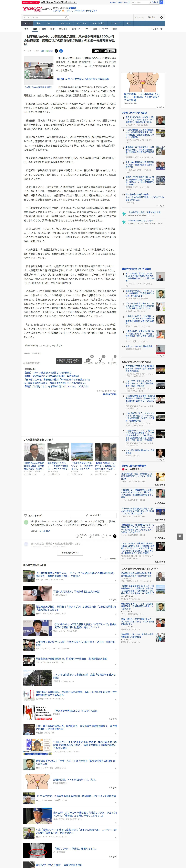The image size is (186, 868).
Task: Open the スポーツ category
Action: (76, 29)
